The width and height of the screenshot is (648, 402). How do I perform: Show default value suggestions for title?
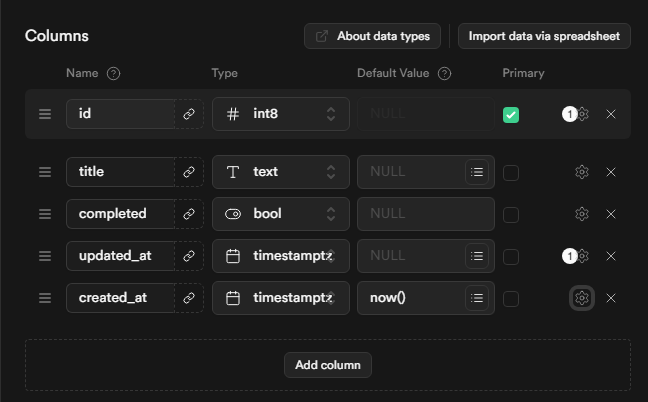(478, 172)
